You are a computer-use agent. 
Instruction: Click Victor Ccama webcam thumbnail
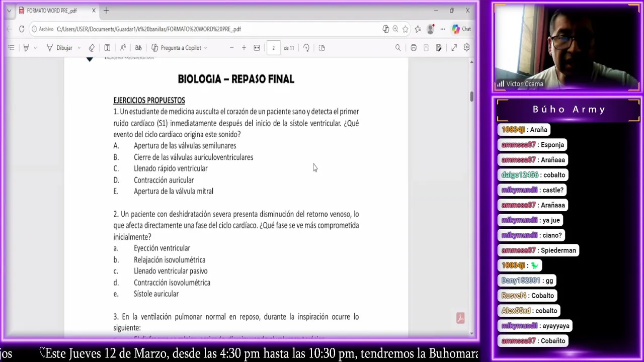coord(567,48)
